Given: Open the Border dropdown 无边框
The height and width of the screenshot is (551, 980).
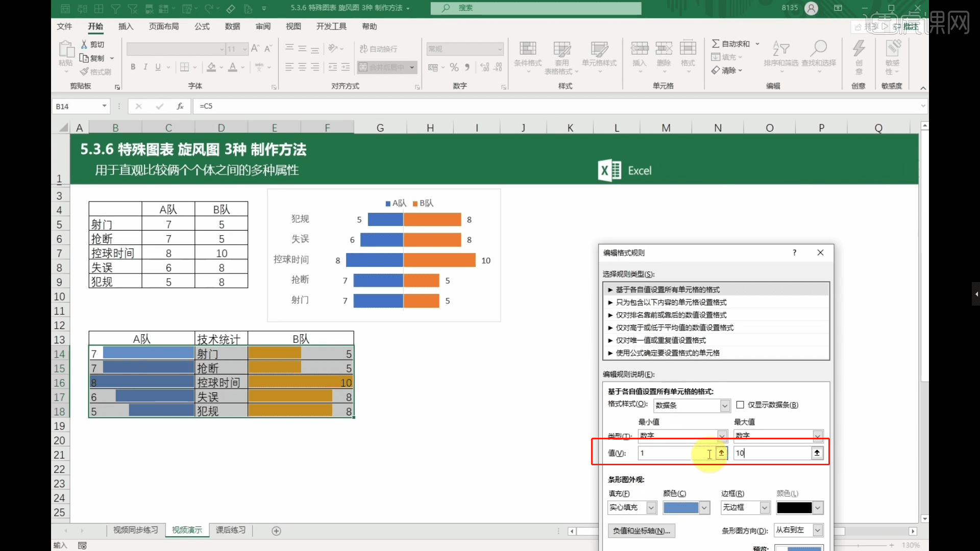Looking at the screenshot, I should (x=745, y=508).
